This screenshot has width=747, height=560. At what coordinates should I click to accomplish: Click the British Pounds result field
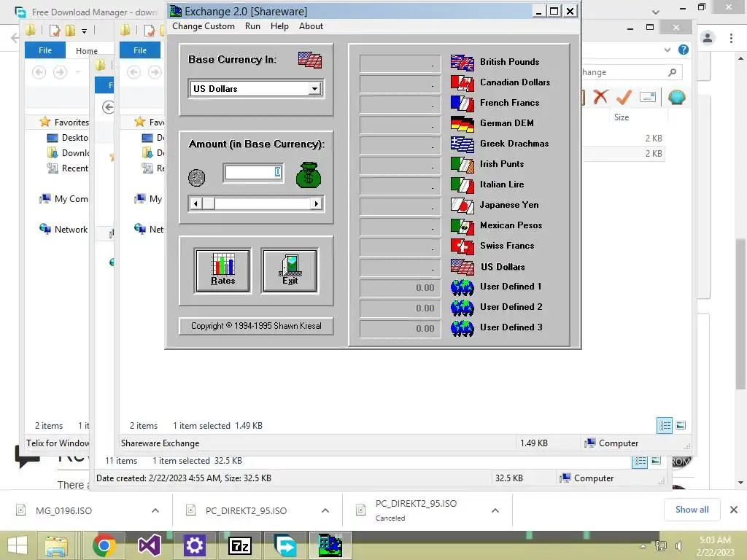[x=400, y=63]
